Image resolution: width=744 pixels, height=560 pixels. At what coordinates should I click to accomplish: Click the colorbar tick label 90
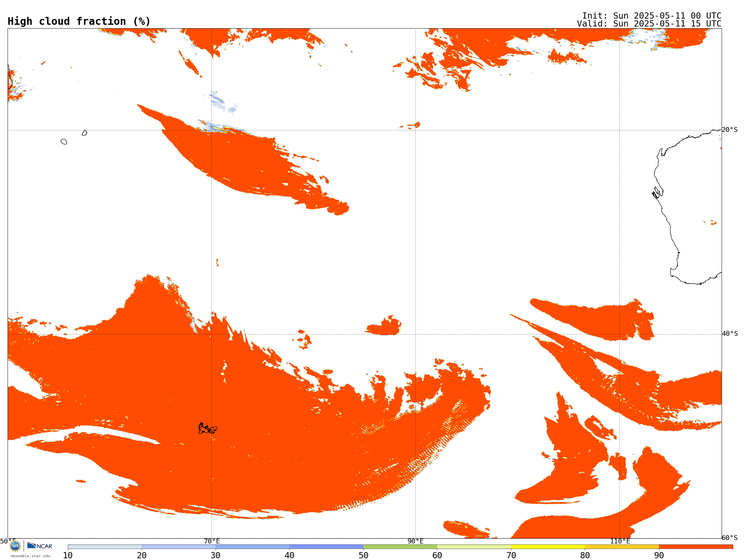(x=659, y=556)
